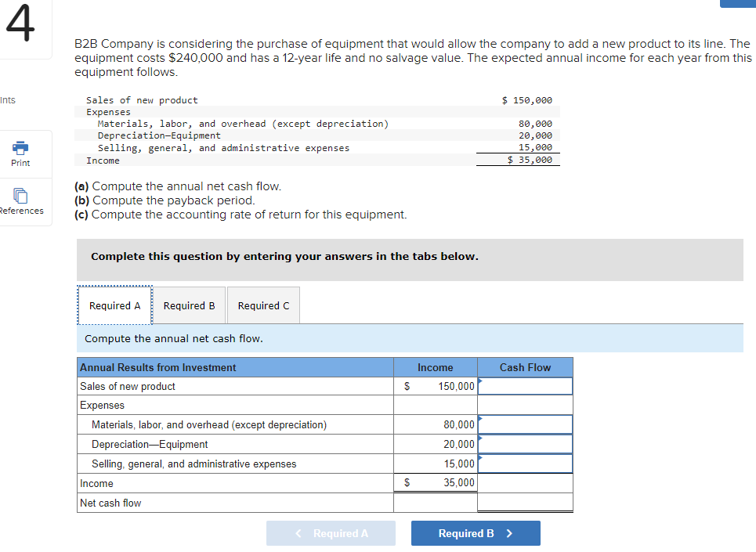
Task: Switch to the Required B tab
Action: 189,305
